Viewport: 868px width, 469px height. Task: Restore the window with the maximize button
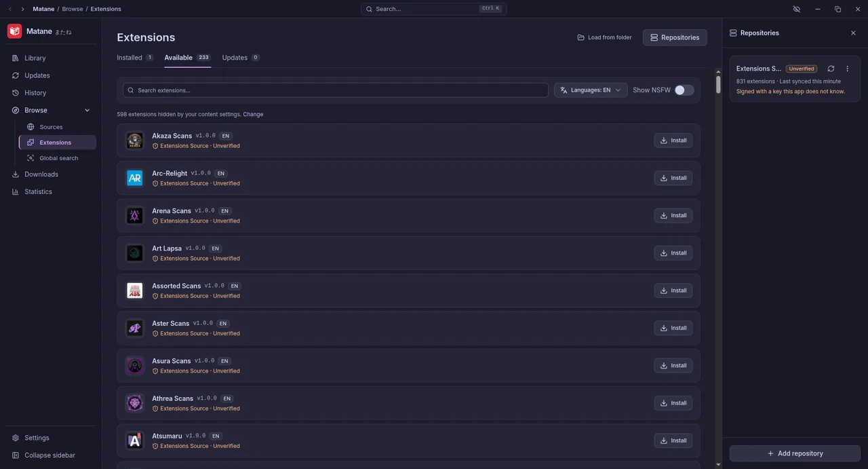pyautogui.click(x=837, y=9)
